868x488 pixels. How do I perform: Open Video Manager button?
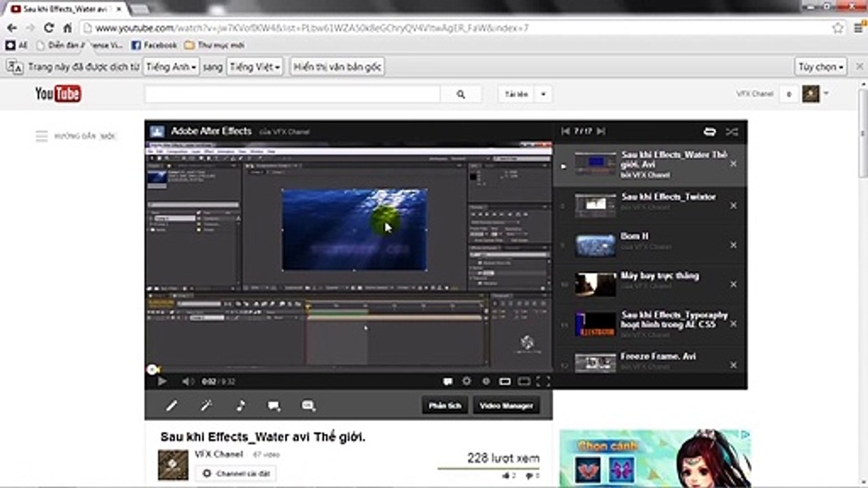[x=506, y=405]
